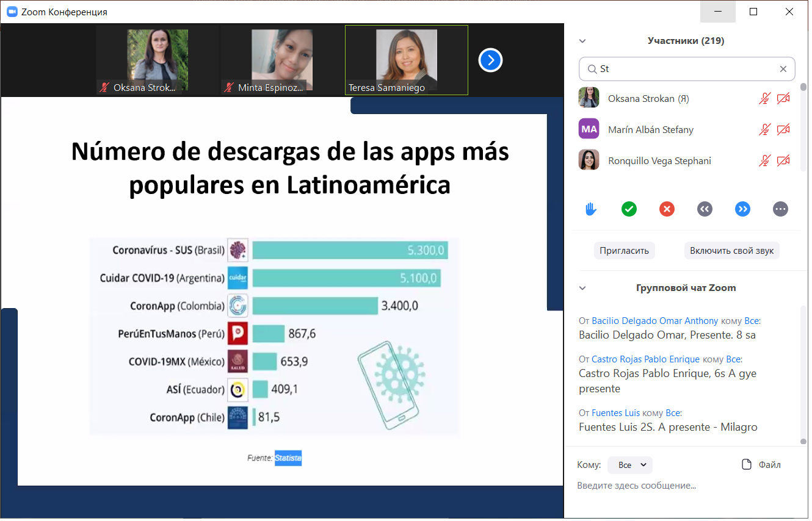Screen dimensions: 812x521
Task: Toggle camera for Marín Albán Stefany
Action: click(783, 129)
